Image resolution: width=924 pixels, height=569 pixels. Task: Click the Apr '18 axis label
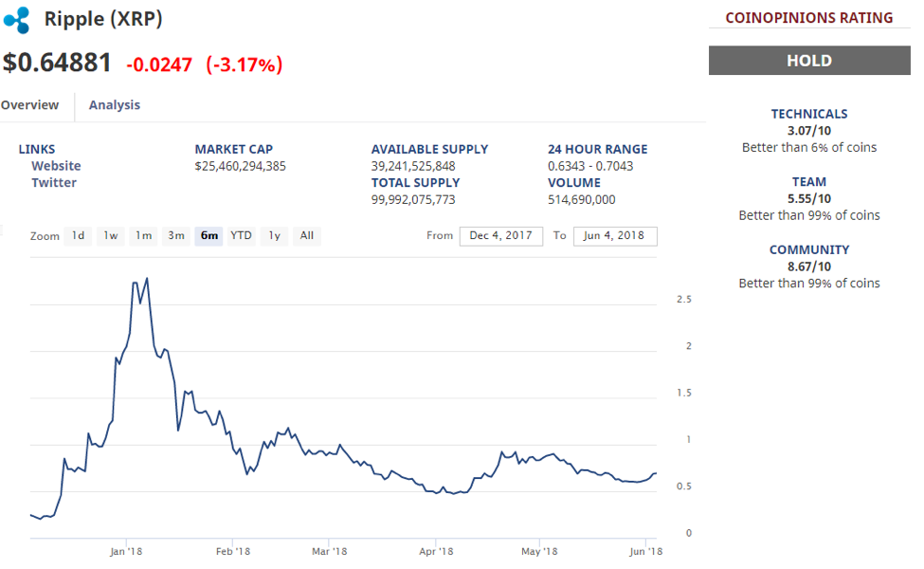436,551
